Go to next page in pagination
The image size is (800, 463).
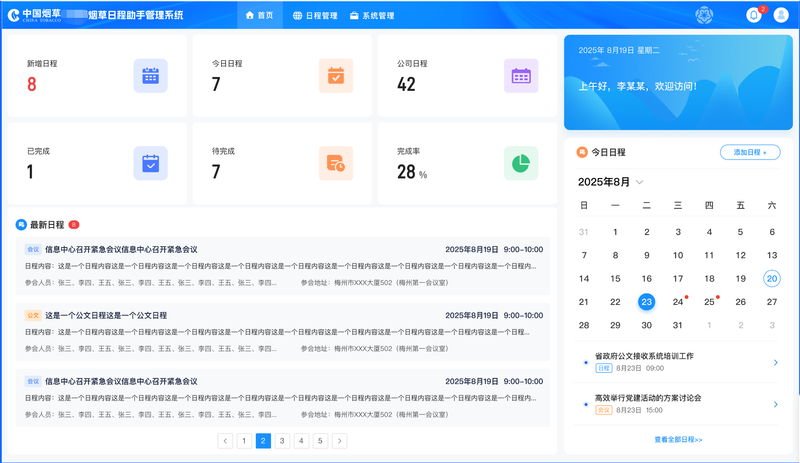pos(340,441)
